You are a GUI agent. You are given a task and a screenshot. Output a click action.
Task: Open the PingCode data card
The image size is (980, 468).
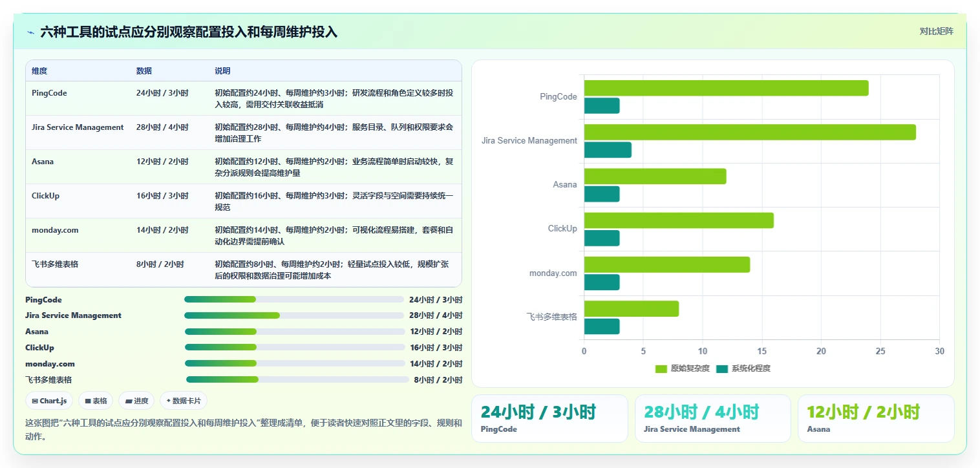549,418
